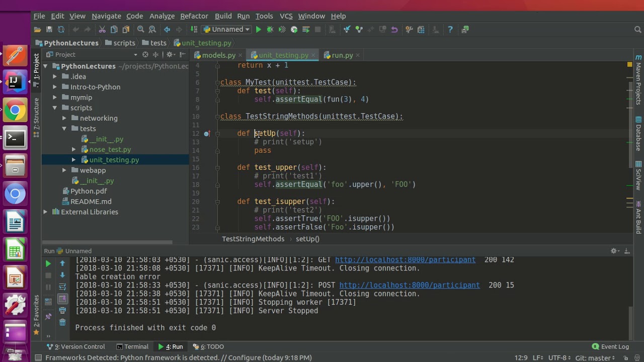Click the Clear All trash icon in Run panel
The height and width of the screenshot is (362, 644).
pyautogui.click(x=62, y=322)
